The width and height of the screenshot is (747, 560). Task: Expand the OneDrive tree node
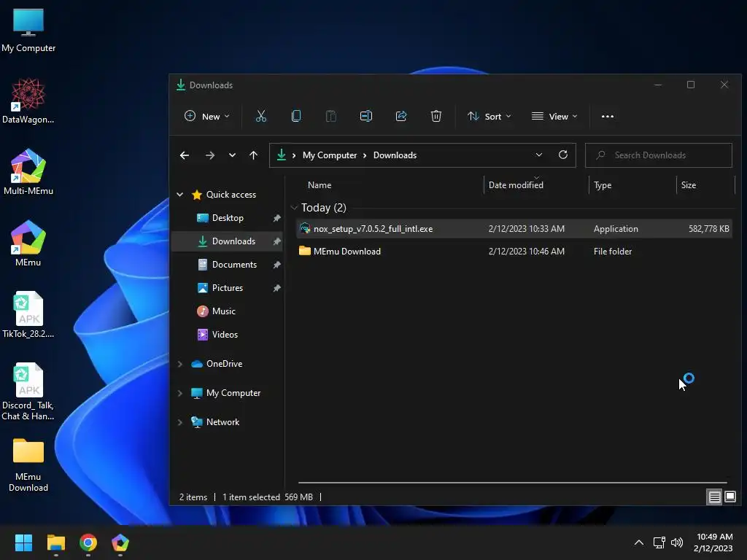point(180,364)
